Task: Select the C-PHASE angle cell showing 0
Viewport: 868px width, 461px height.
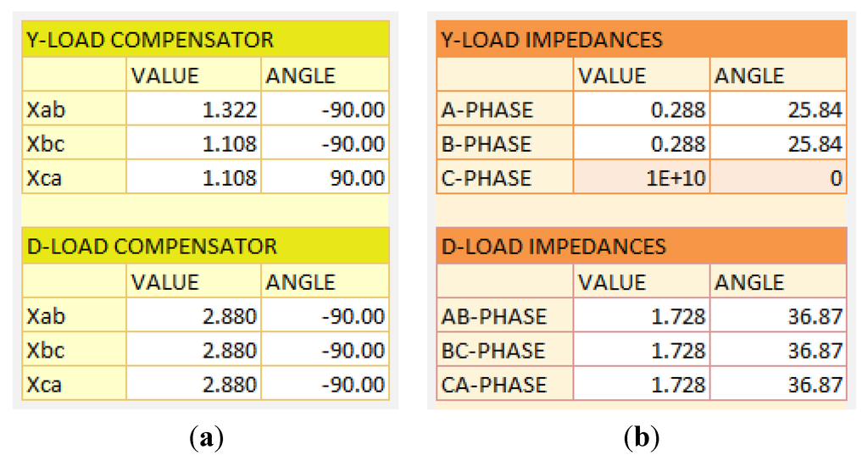Action: pos(777,179)
